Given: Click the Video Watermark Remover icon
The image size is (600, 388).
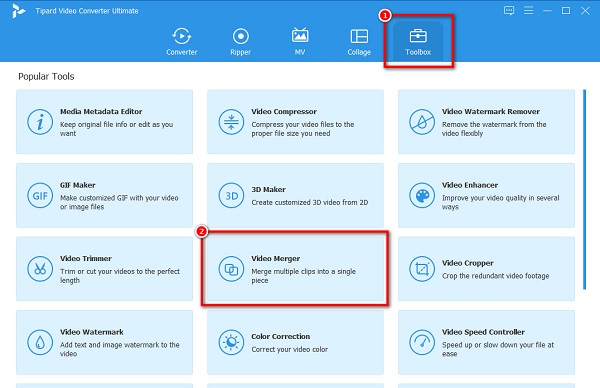Looking at the screenshot, I should pyautogui.click(x=422, y=122).
